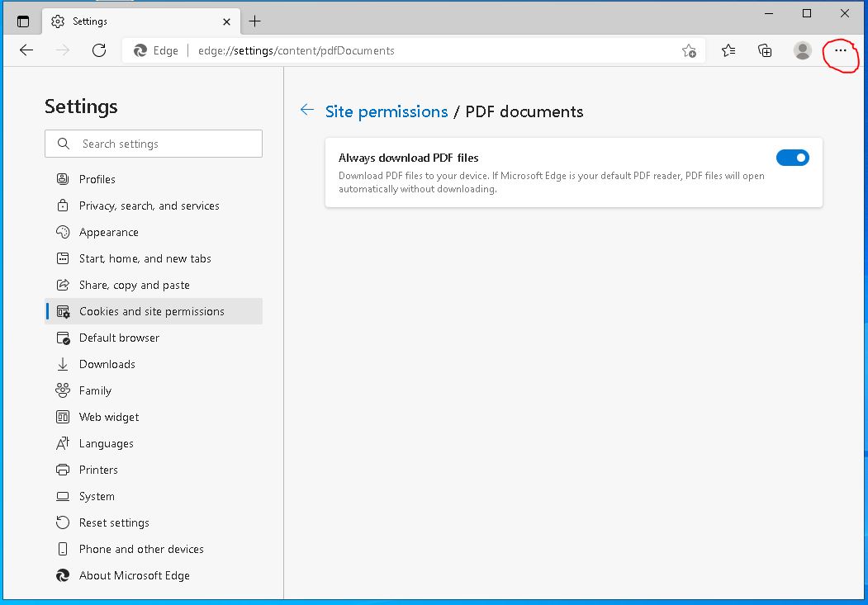
Task: Click the Family icon
Action: point(63,391)
